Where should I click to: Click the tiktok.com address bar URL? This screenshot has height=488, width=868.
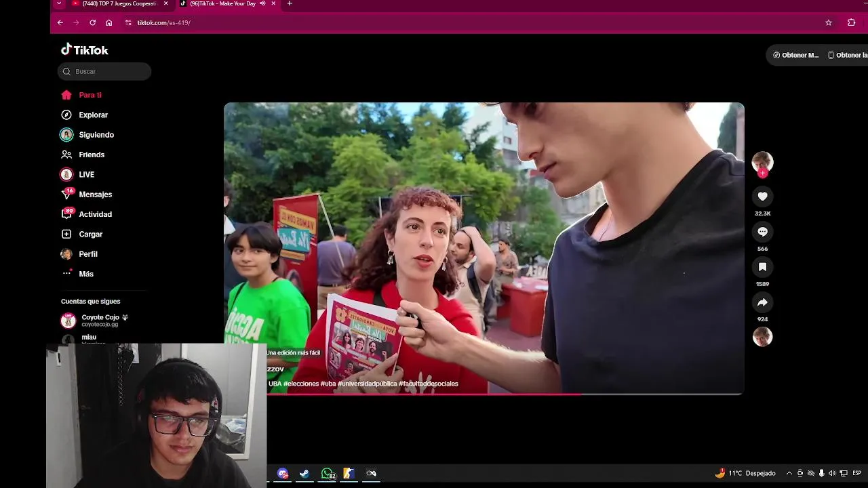(163, 22)
